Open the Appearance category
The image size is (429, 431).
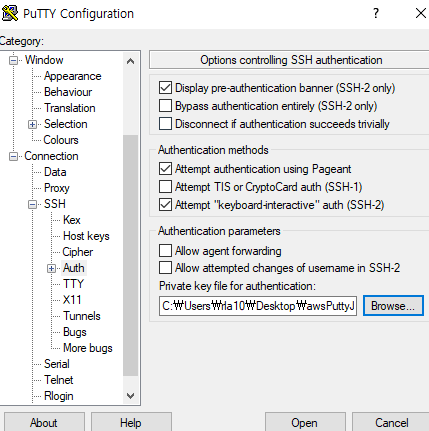point(73,76)
